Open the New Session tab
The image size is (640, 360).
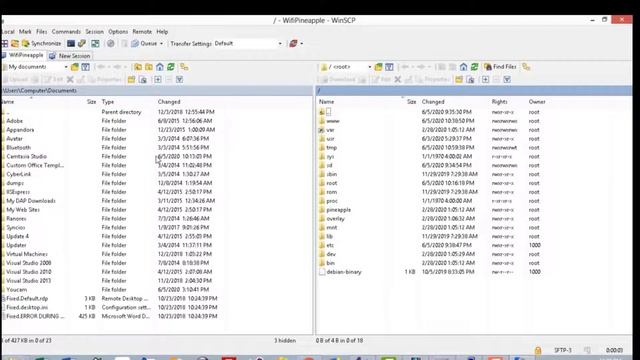70,56
